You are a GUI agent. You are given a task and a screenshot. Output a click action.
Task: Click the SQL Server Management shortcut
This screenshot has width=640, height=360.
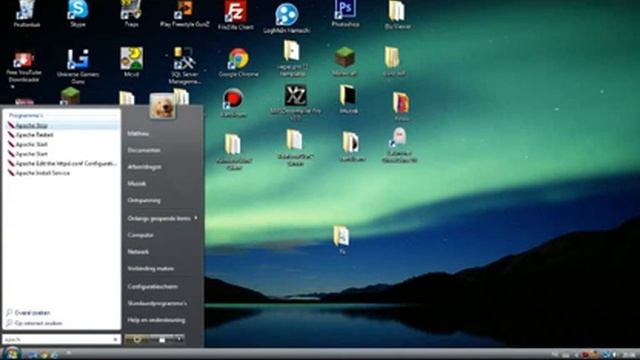(x=184, y=65)
